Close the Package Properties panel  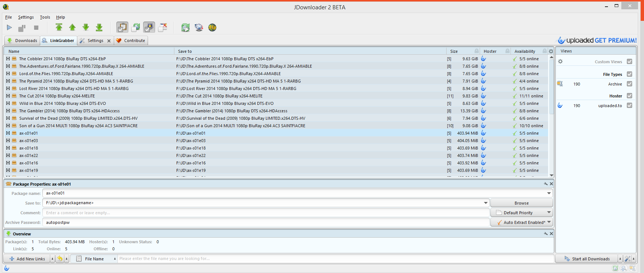(551, 184)
